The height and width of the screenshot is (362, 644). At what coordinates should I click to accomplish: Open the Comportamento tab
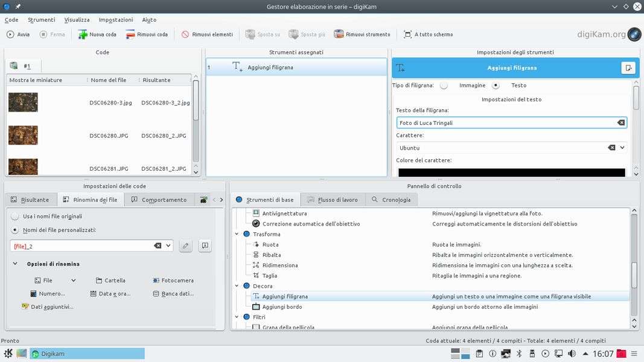point(159,200)
